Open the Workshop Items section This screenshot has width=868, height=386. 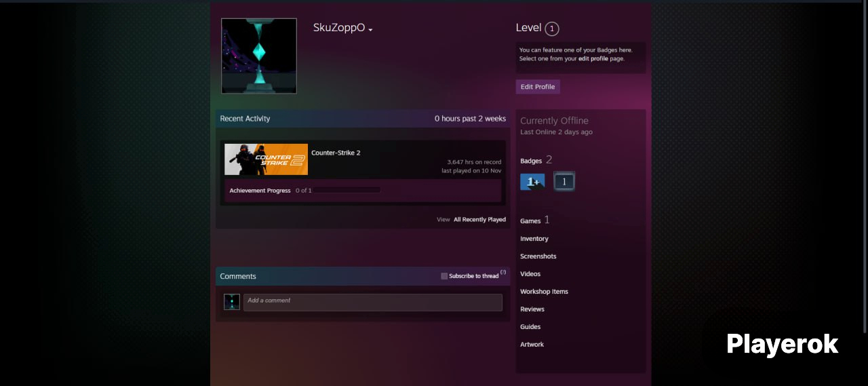[x=544, y=292]
